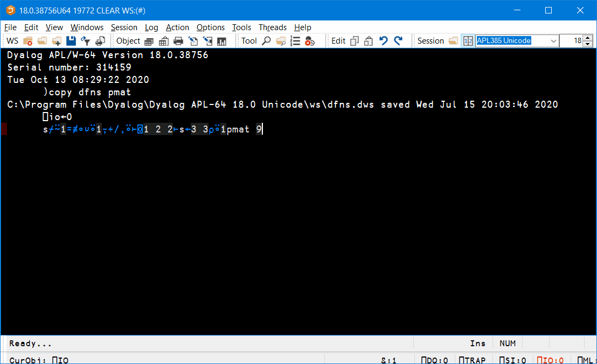Click the expression line ending in 'pmat 9'

tap(152, 129)
